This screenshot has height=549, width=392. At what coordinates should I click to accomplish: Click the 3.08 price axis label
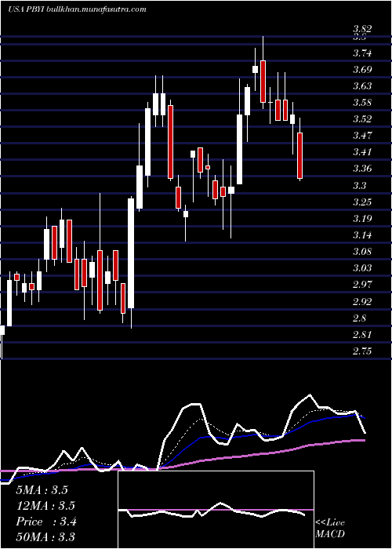pos(362,252)
